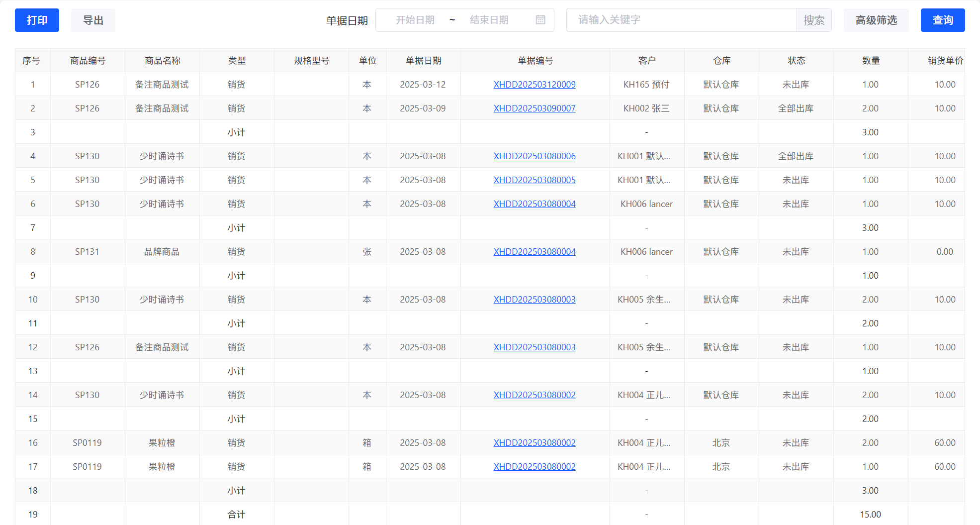
Task: Open XHDD202503080004 link in SP131 row
Action: [535, 252]
